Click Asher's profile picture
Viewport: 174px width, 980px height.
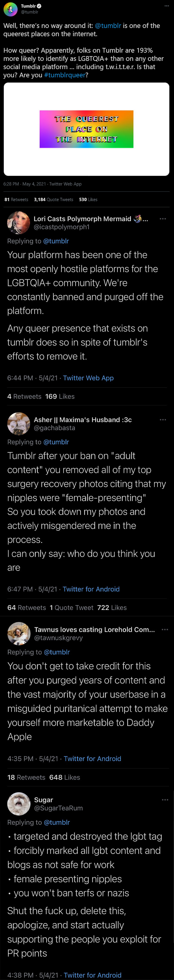click(19, 424)
